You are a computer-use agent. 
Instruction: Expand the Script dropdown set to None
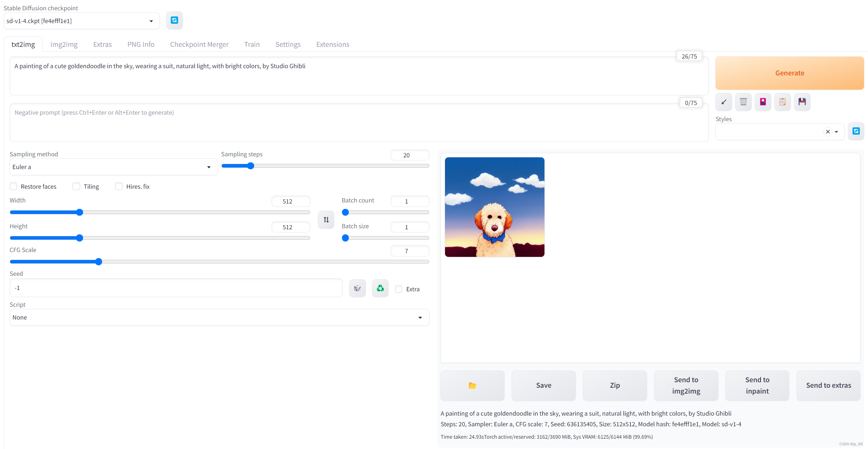(x=219, y=317)
